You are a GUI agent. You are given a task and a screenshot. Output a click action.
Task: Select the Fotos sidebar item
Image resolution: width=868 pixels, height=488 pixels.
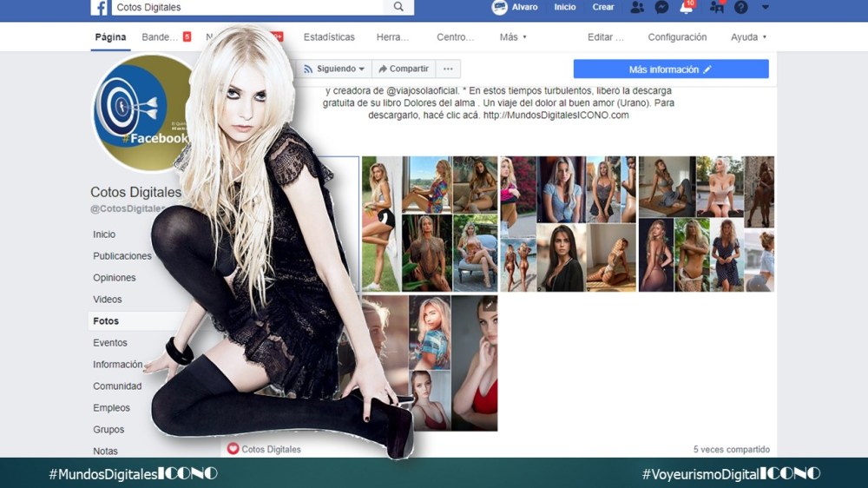(x=106, y=320)
